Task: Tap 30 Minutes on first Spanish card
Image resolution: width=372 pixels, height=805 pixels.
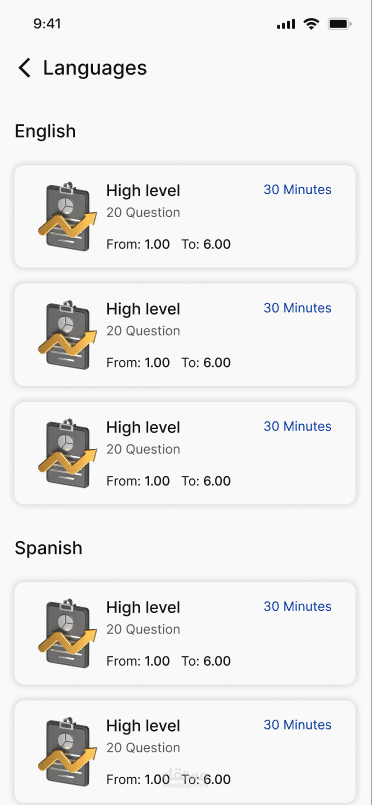Action: (x=298, y=606)
